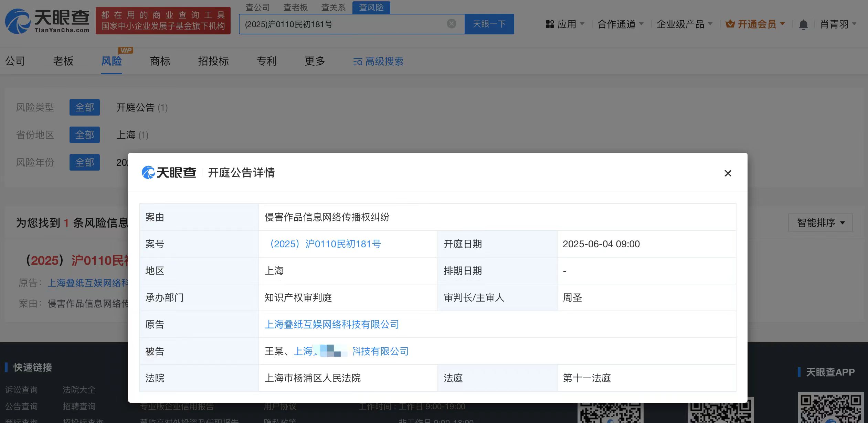Switch to the 查老板 search tab
The width and height of the screenshot is (868, 423).
coord(295,7)
